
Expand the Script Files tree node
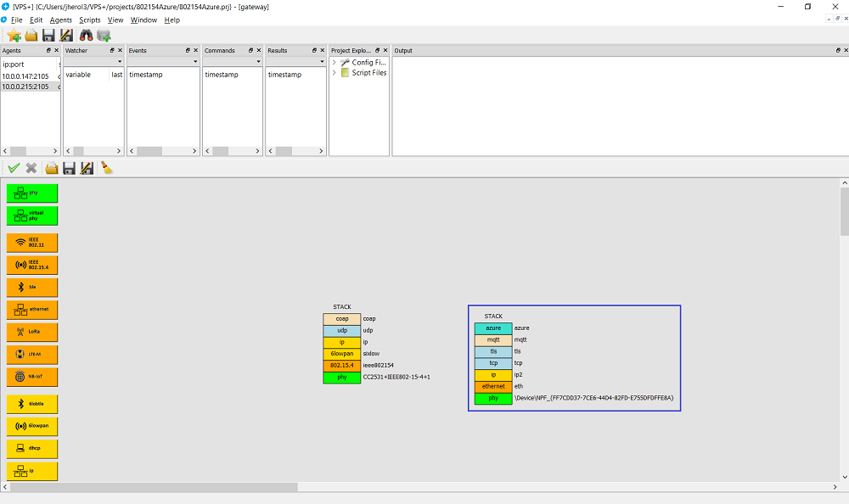[335, 73]
